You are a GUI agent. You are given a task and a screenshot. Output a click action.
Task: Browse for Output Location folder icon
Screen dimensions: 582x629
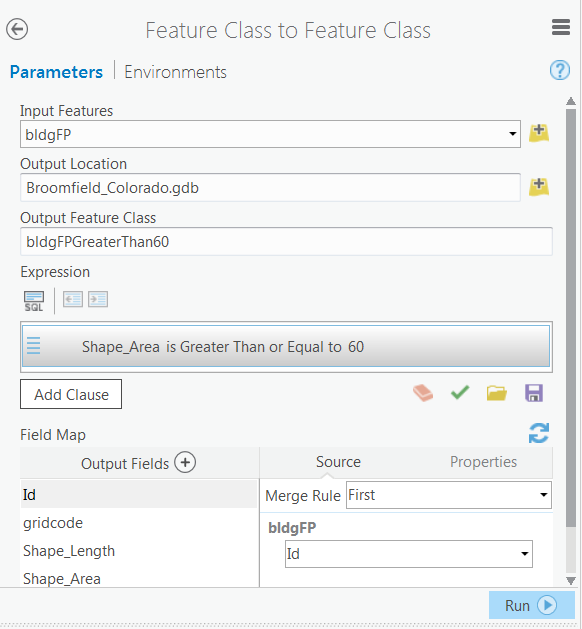point(539,187)
